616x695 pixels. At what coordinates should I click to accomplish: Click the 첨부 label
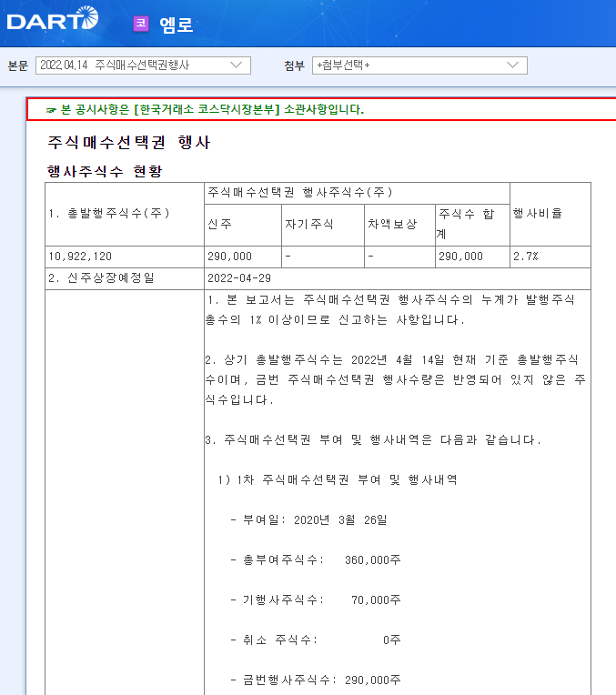(x=295, y=65)
